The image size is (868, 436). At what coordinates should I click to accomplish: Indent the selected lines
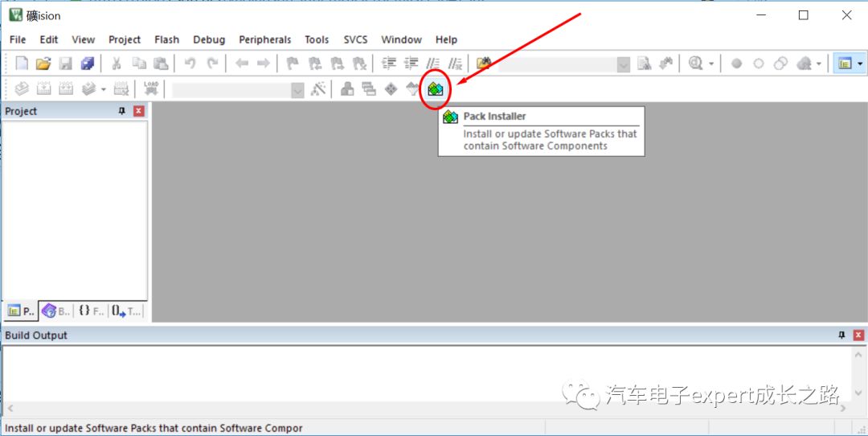[x=389, y=64]
